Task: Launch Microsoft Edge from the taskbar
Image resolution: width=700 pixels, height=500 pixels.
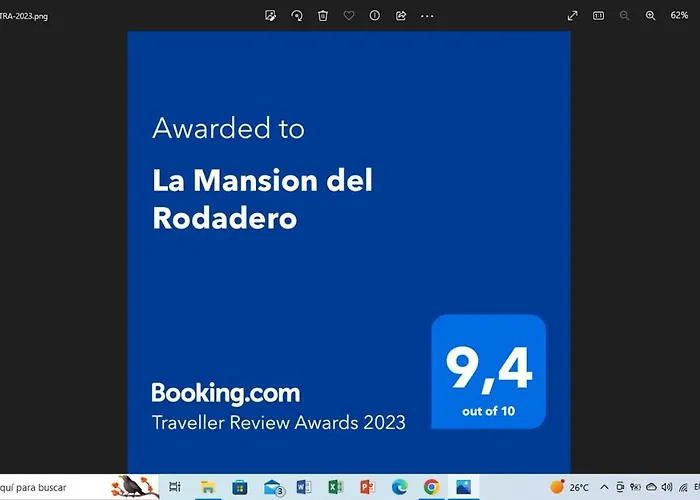Action: (x=400, y=487)
